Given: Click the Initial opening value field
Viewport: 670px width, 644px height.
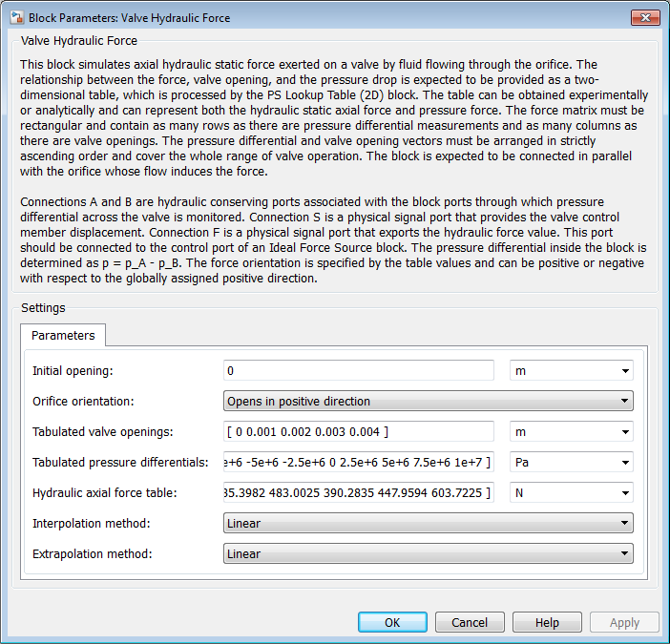Looking at the screenshot, I should point(358,371).
